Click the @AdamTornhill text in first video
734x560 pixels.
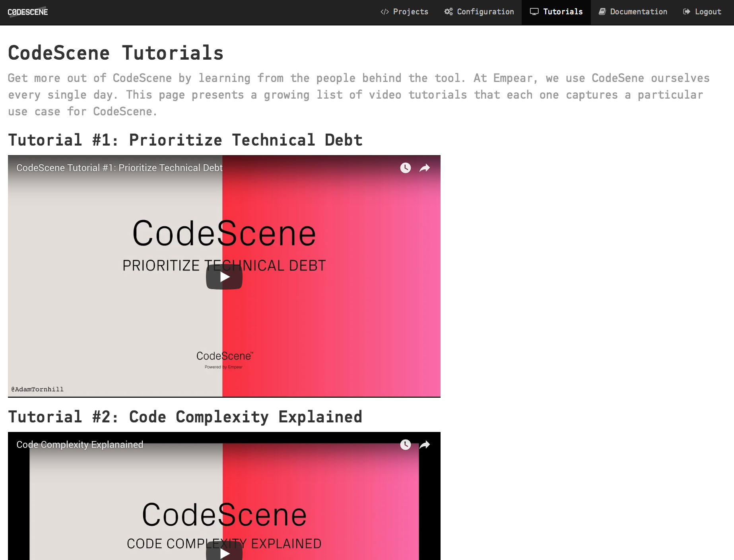[x=37, y=389]
